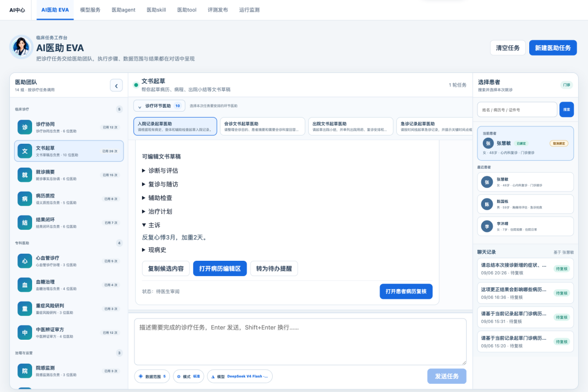Click the 清空任务 button

click(508, 48)
